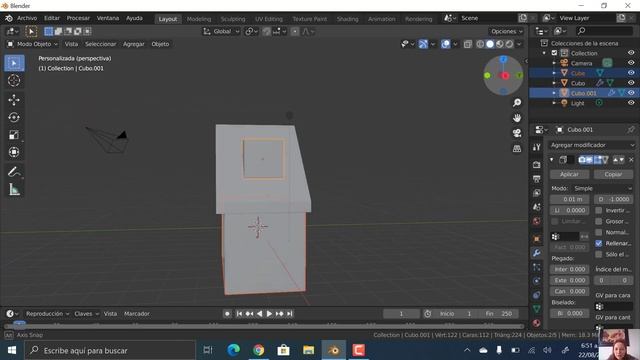
Task: Activate the Move tool
Action: [x=14, y=100]
